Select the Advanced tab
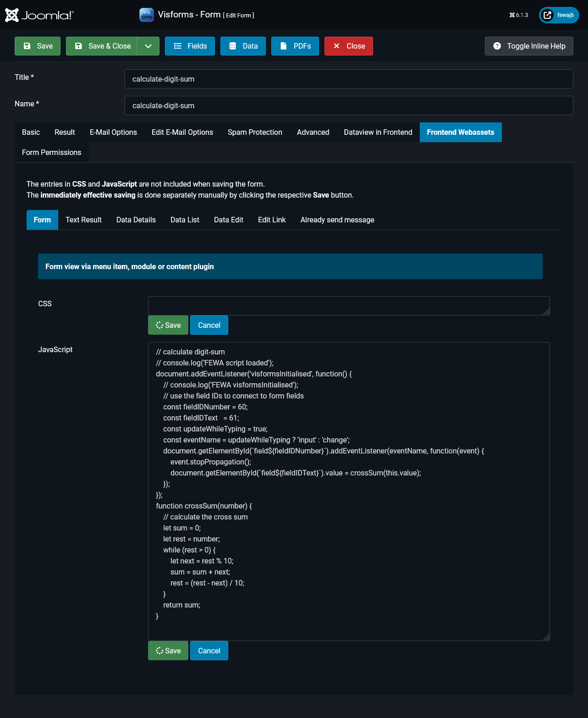Image resolution: width=588 pixels, height=718 pixels. pos(313,132)
